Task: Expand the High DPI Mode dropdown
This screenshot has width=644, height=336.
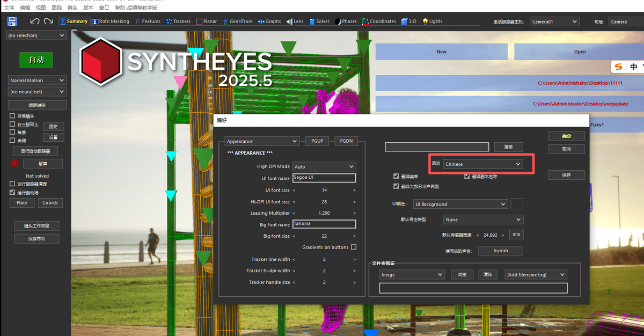Action: [324, 167]
